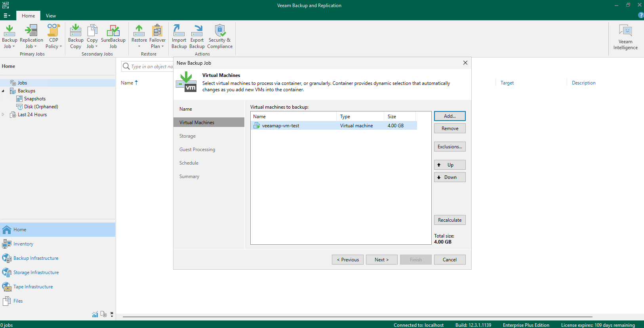Select Disk (Orphaned) tree item

[x=41, y=107]
